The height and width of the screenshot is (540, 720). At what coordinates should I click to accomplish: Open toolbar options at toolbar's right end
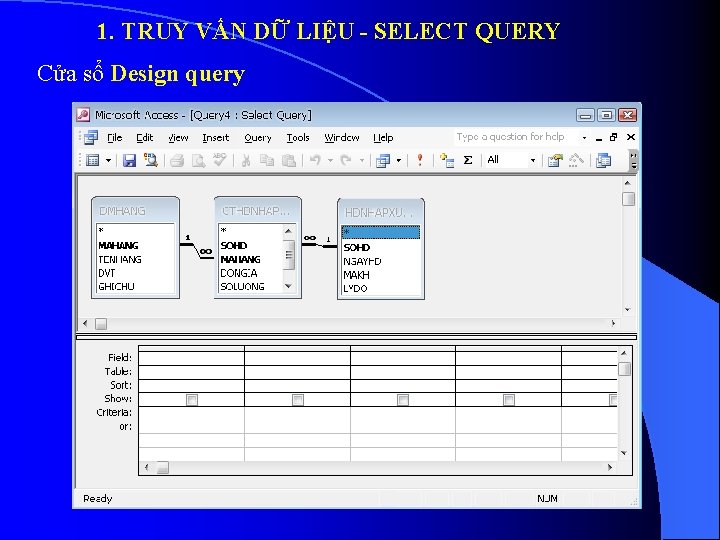click(x=634, y=161)
